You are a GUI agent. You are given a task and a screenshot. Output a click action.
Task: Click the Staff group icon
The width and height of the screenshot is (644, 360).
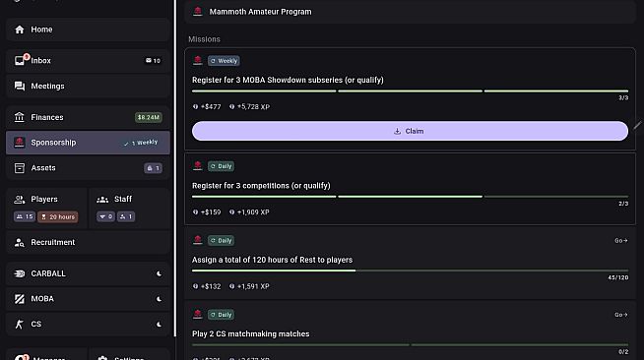point(102,200)
